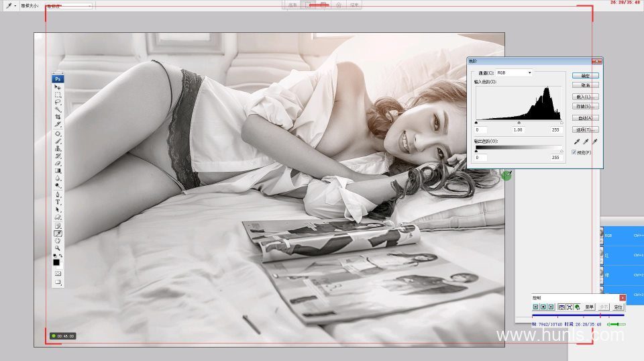Select the Hand tool

click(58, 241)
